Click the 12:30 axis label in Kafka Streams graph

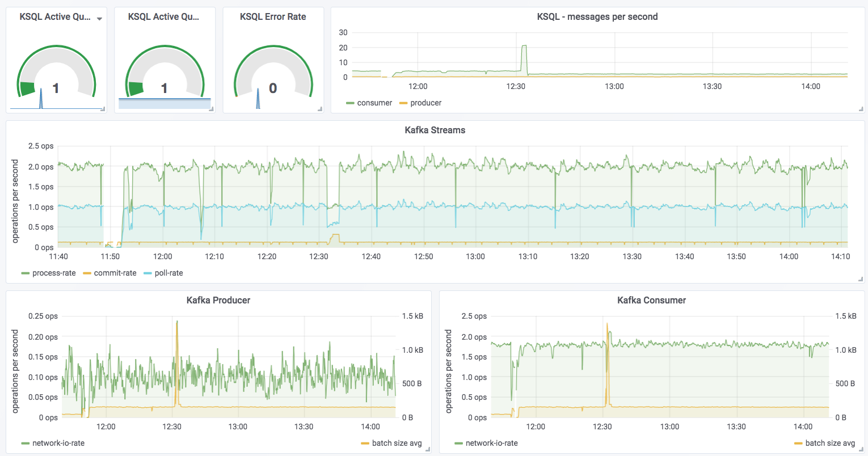319,257
